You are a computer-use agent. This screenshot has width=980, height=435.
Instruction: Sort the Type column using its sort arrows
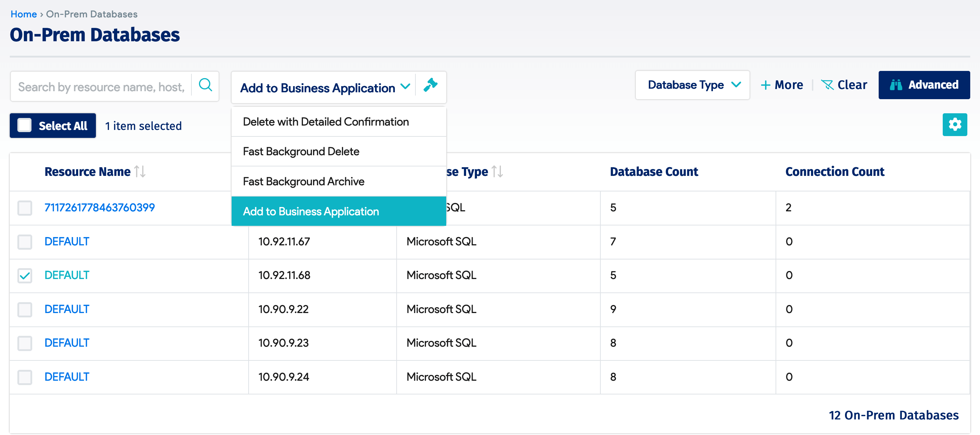point(497,172)
